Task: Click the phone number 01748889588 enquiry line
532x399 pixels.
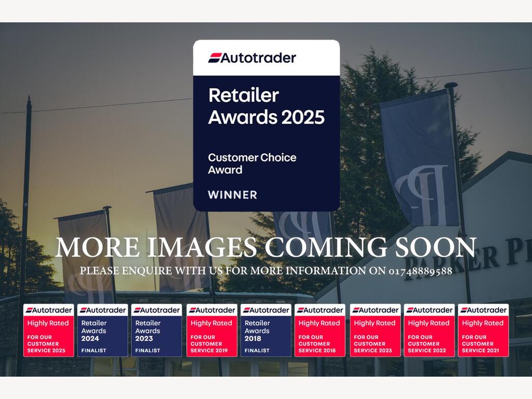Action: click(x=266, y=271)
